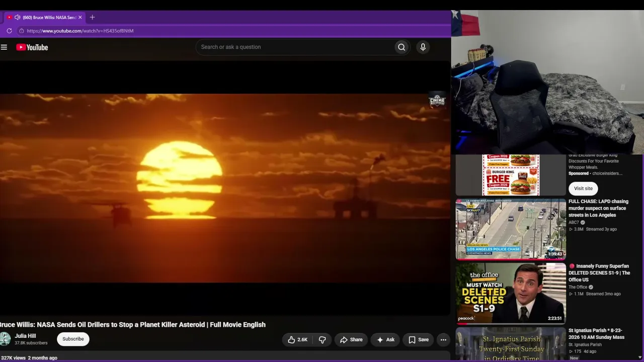
Task: Open the ABC7 channel link
Action: 574,222
